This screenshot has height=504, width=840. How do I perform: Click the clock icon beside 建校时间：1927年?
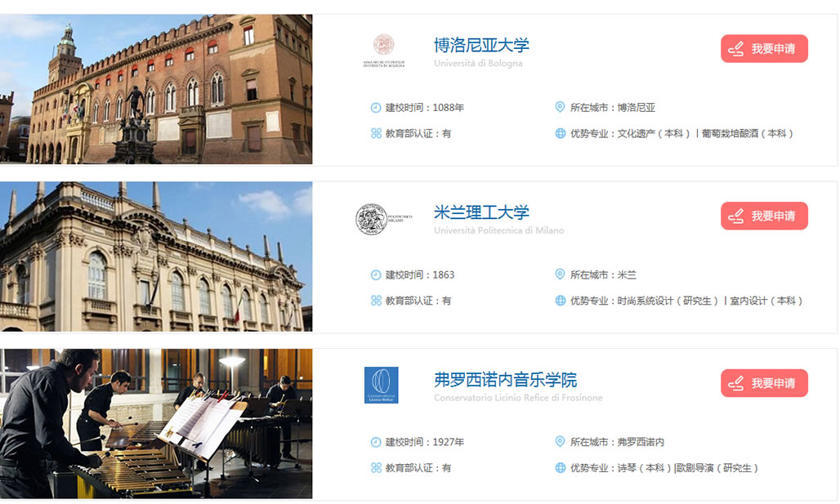(376, 442)
